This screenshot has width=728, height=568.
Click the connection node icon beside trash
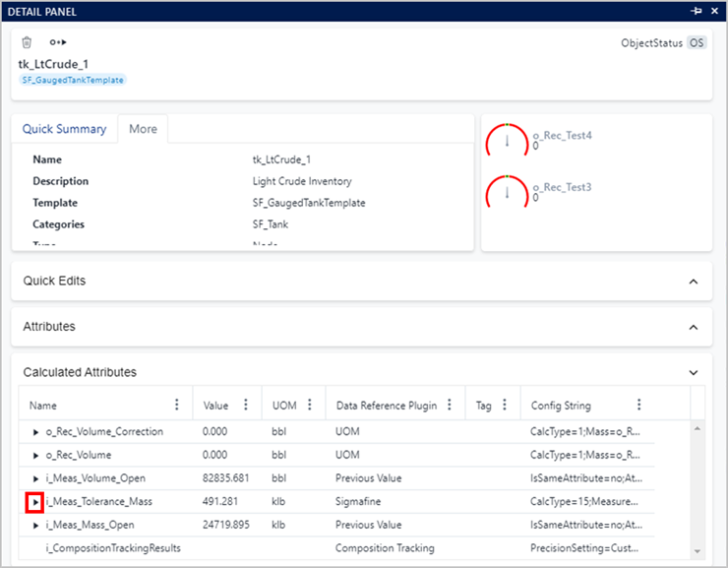[58, 43]
